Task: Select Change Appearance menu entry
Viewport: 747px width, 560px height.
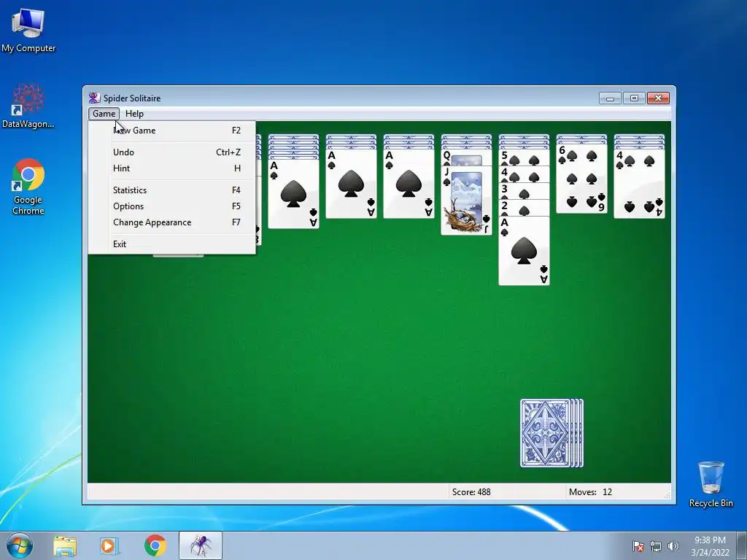Action: coord(172,223)
